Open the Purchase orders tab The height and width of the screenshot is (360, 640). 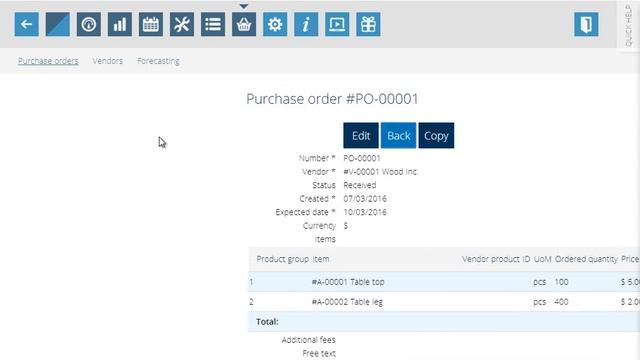point(48,61)
